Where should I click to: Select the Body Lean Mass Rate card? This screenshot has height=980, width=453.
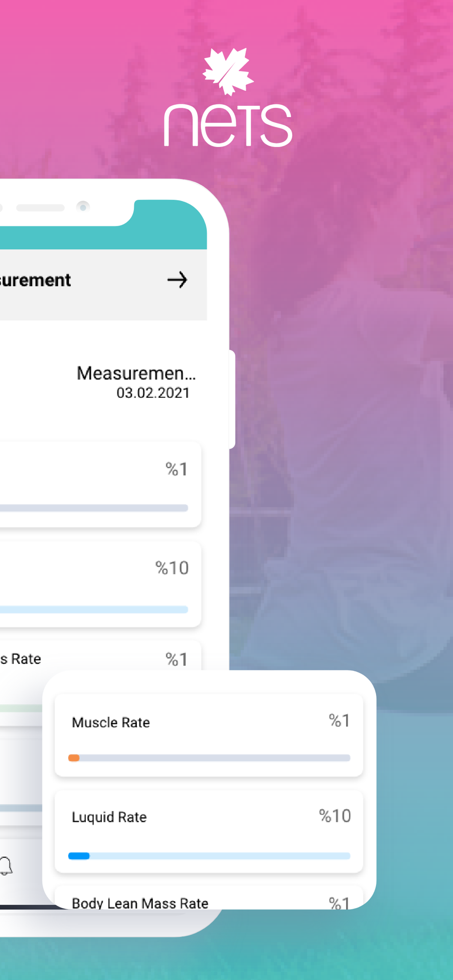tap(209, 898)
